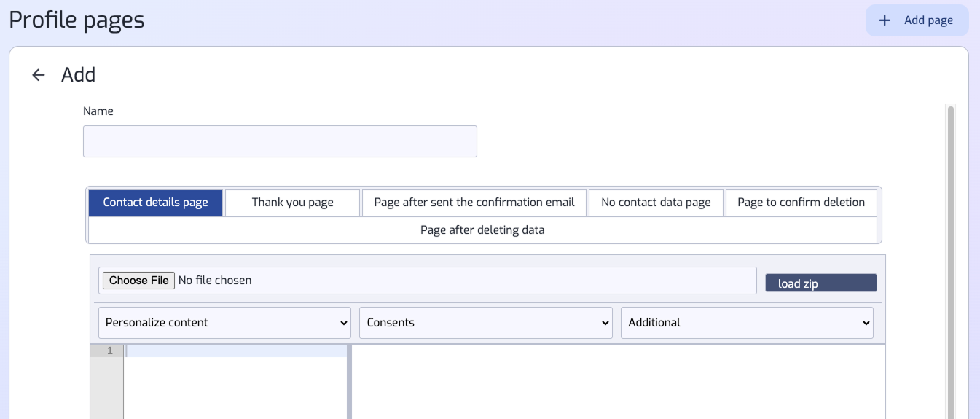Switch to the Thank you page tab

pos(292,203)
